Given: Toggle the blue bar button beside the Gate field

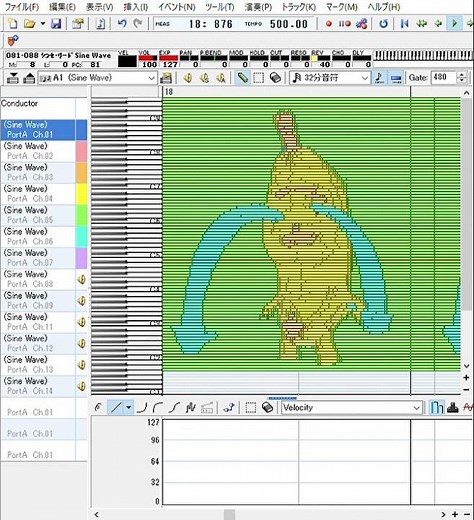Looking at the screenshot, I should pyautogui.click(x=396, y=78).
